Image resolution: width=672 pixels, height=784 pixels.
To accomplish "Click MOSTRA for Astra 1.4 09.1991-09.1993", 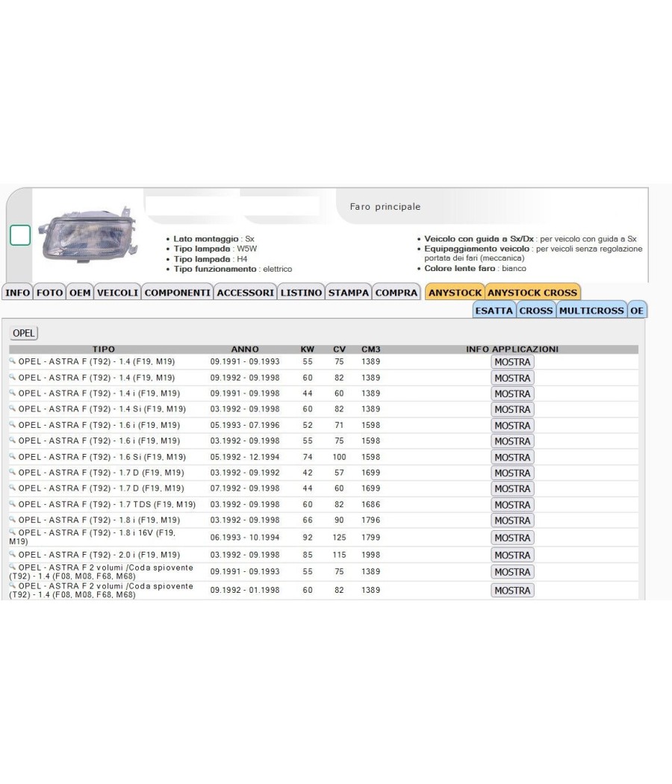I will [512, 362].
